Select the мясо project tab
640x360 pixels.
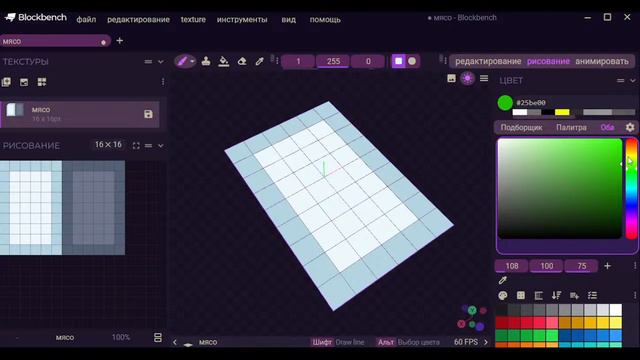point(55,41)
